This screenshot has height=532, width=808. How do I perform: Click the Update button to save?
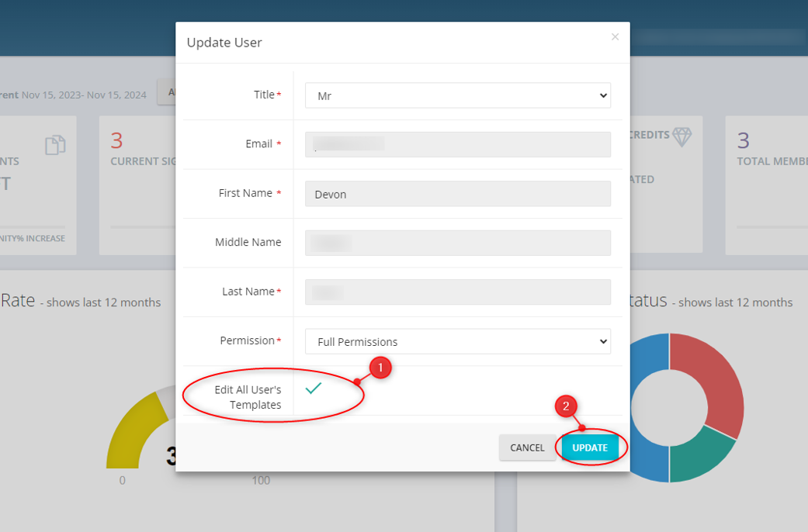(x=590, y=447)
